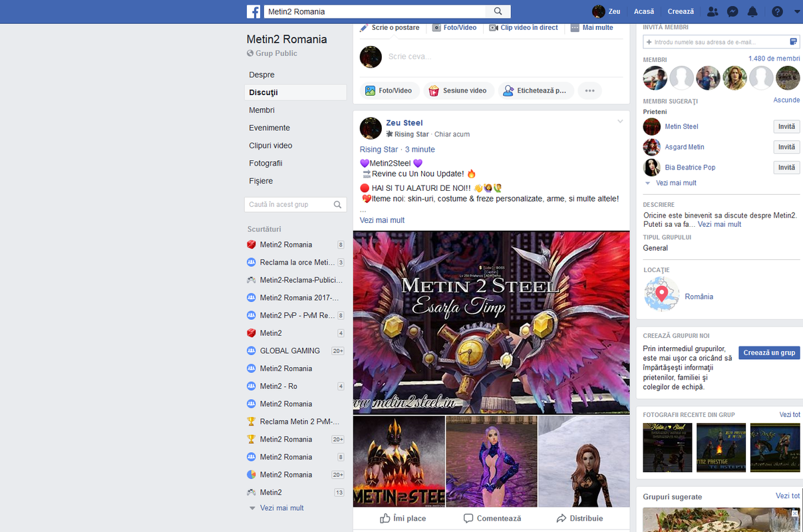Image resolution: width=803 pixels, height=532 pixels.
Task: Open the Mai multe composer tab
Action: point(592,27)
